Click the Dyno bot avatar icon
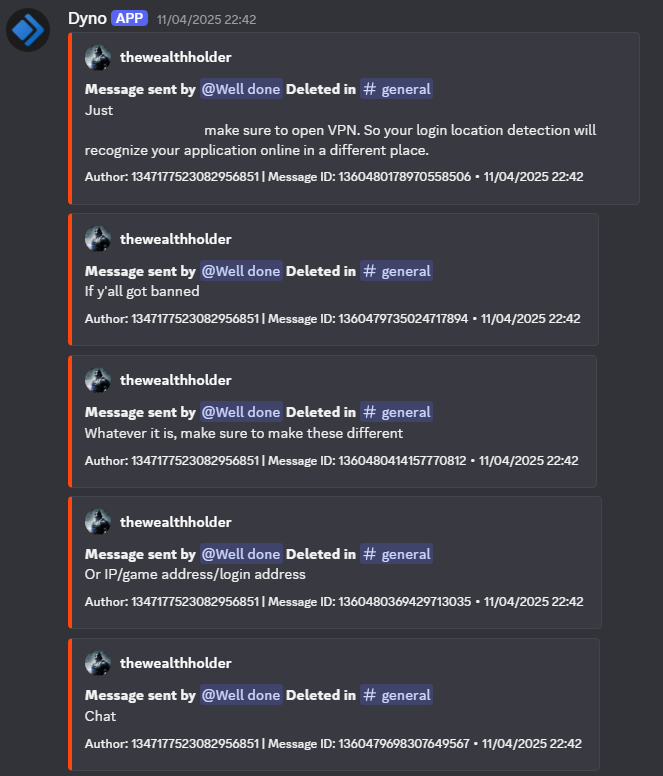This screenshot has height=776, width=663. click(x=28, y=30)
